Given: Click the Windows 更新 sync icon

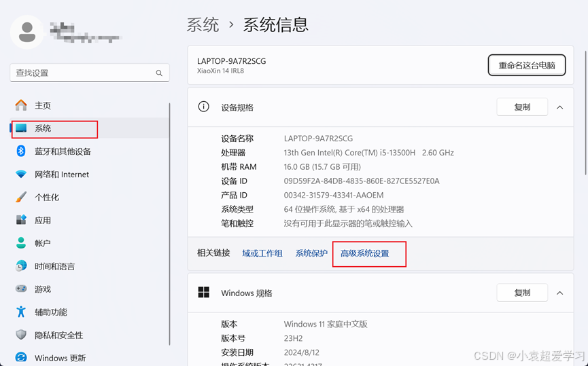Looking at the screenshot, I should point(21,357).
